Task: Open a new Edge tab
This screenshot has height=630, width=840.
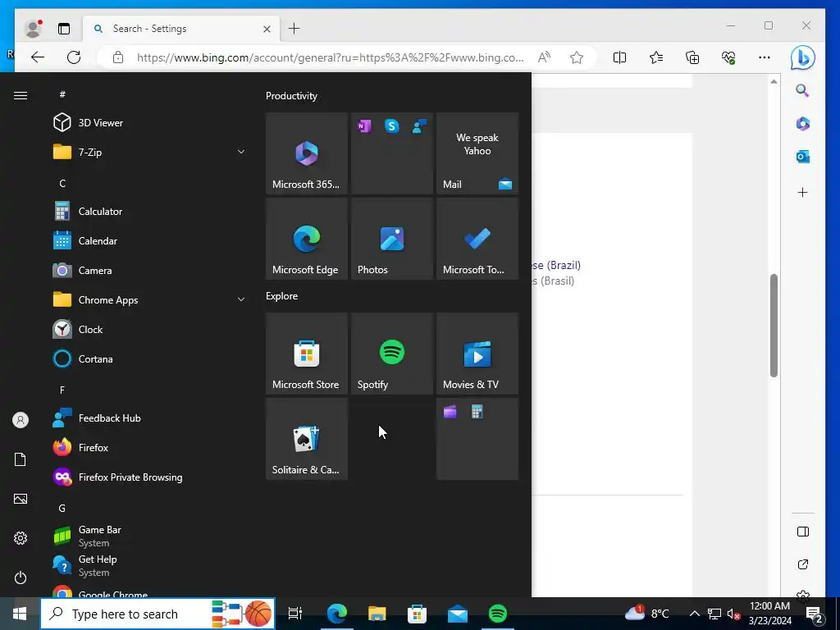Action: (x=294, y=29)
